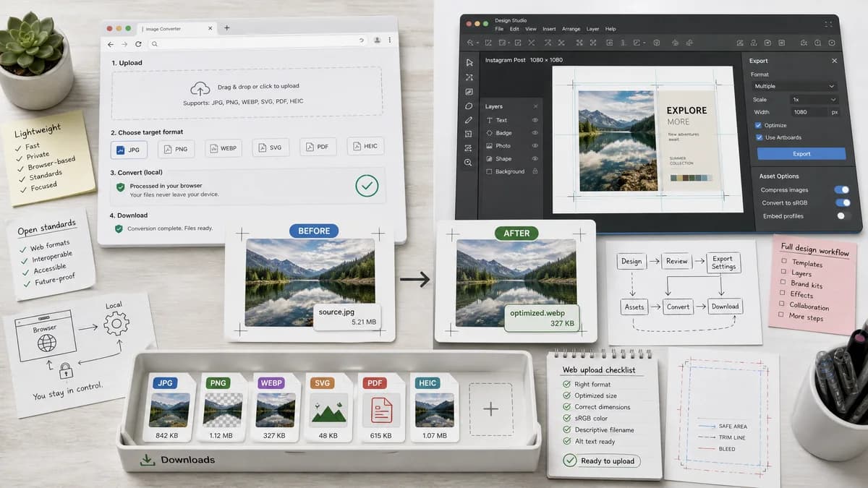Choose PNG as target format
This screenshot has height=488, width=868.
tap(176, 149)
